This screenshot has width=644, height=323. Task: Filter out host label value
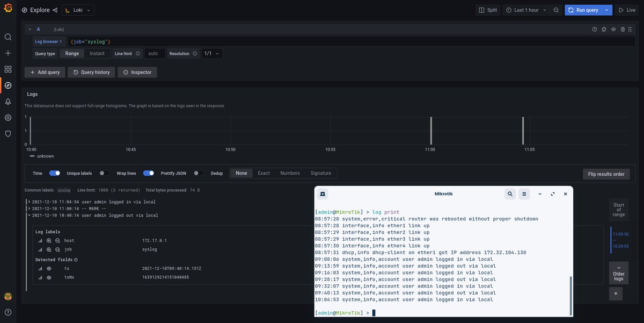point(57,241)
